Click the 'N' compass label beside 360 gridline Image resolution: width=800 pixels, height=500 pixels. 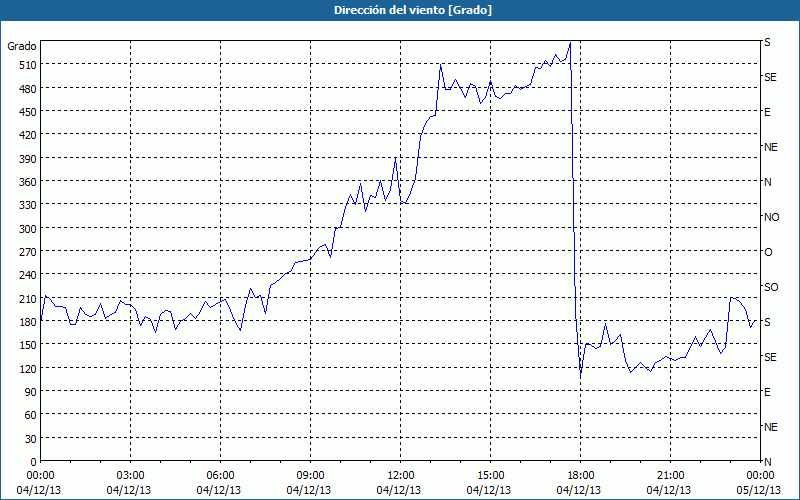point(768,182)
